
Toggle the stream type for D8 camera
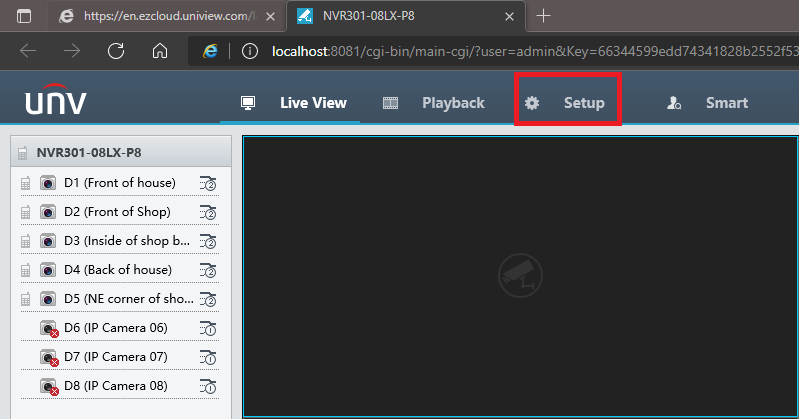click(208, 386)
